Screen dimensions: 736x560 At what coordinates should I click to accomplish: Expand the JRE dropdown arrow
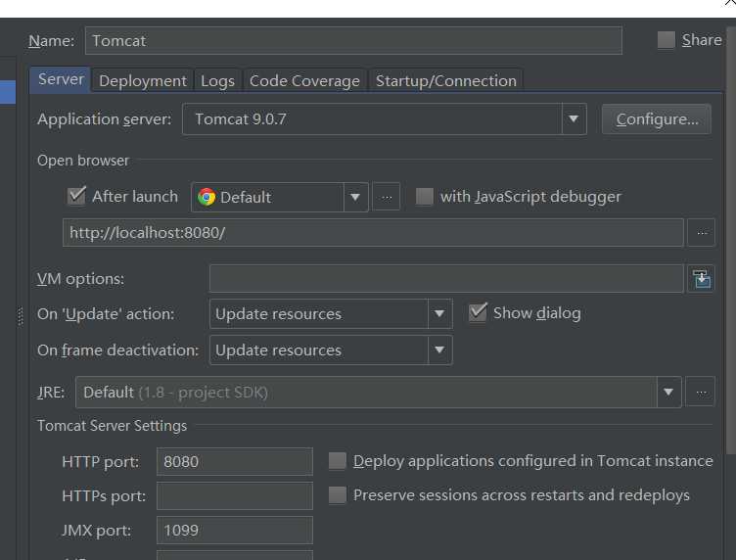(668, 392)
